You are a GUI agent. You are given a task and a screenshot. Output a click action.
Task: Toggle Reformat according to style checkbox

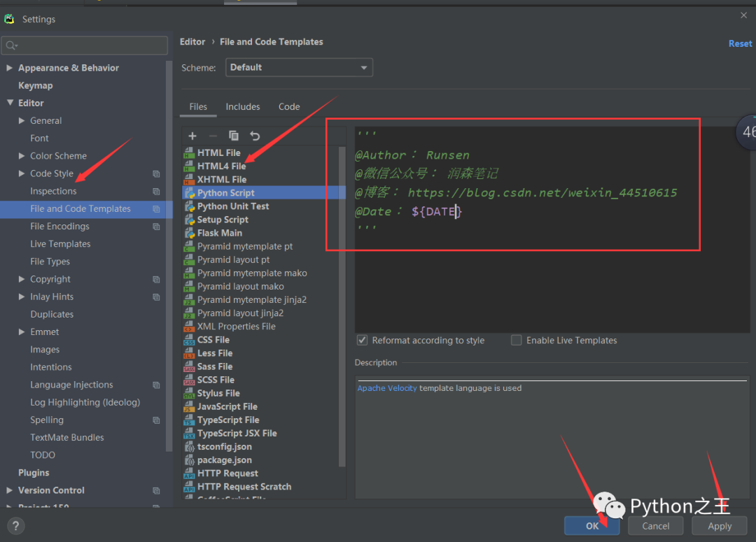(362, 340)
